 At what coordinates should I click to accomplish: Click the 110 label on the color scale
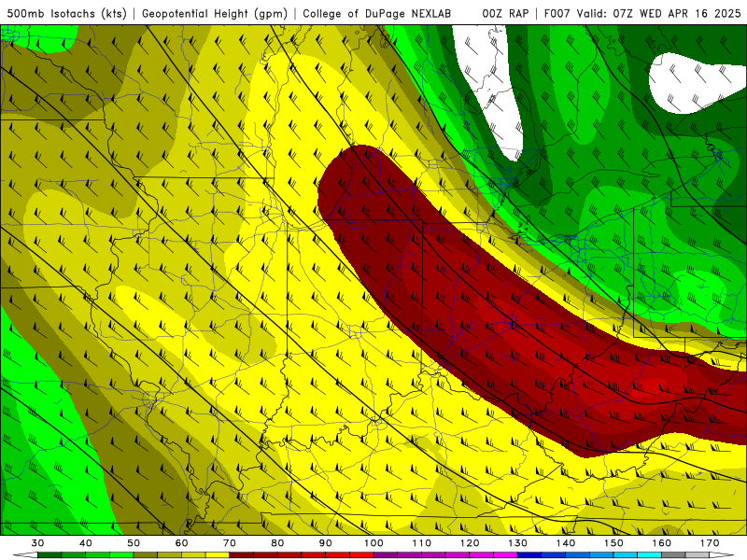pyautogui.click(x=422, y=543)
